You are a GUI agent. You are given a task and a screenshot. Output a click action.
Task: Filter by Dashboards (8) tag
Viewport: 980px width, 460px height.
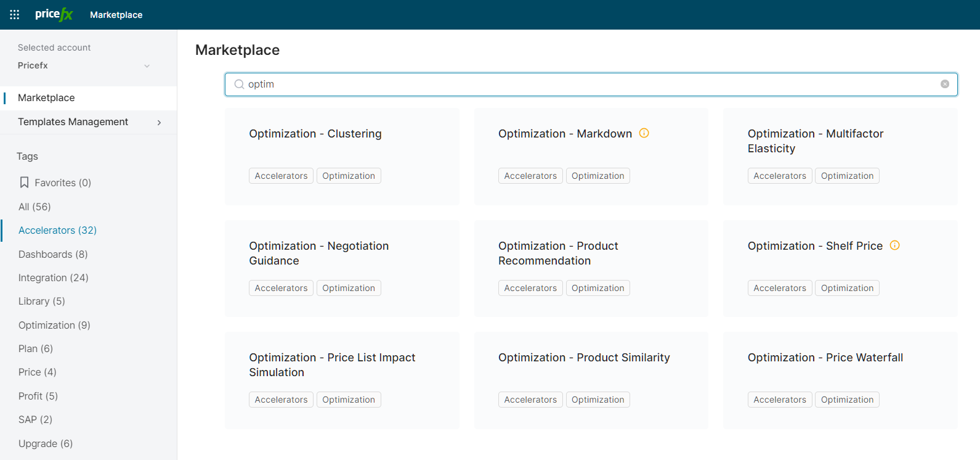pyautogui.click(x=53, y=254)
